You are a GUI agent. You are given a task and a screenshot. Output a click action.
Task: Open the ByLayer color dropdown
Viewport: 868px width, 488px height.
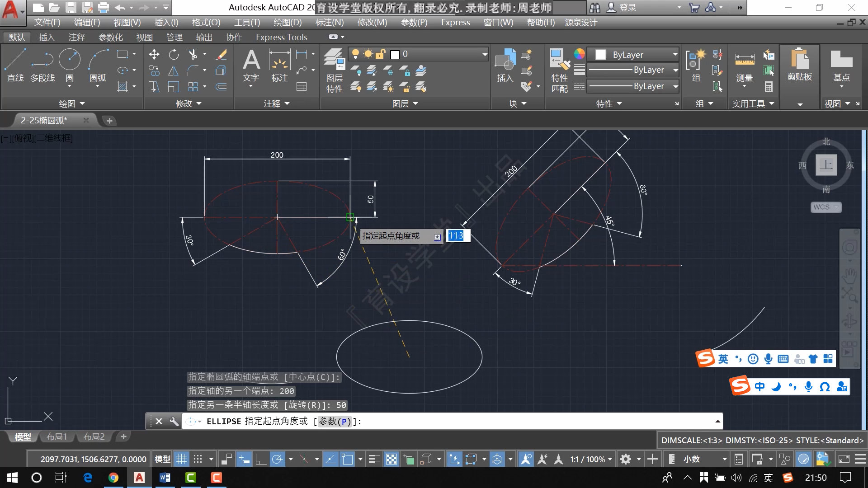[x=675, y=55]
